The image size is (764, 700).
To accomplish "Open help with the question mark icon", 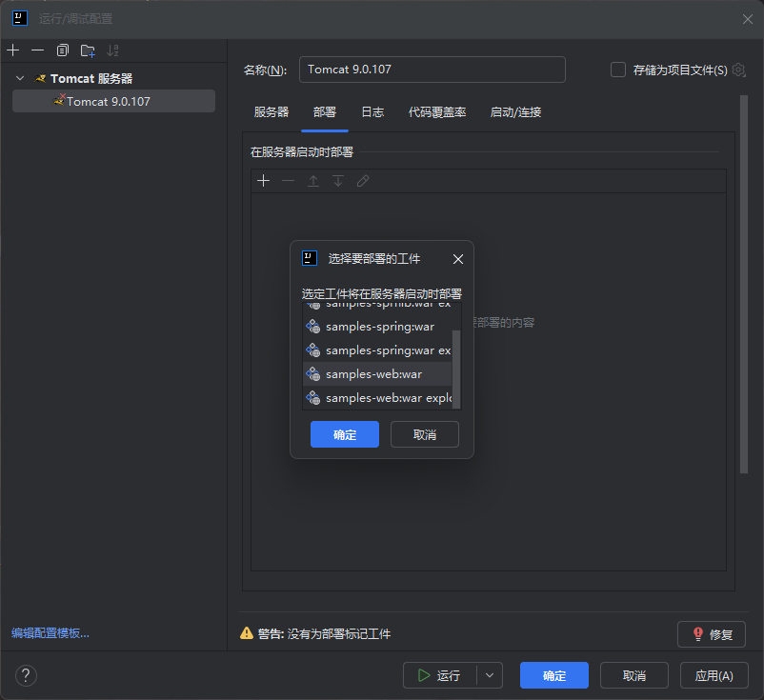I will (26, 675).
